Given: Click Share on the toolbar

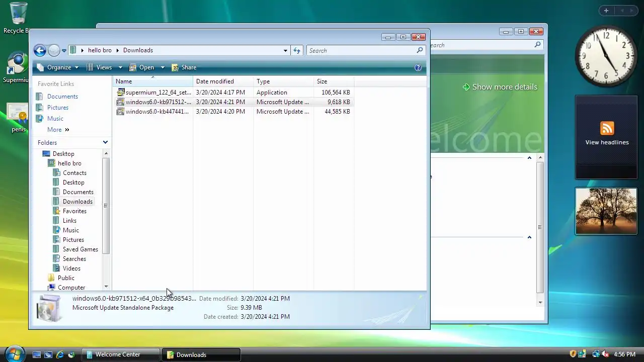Looking at the screenshot, I should [x=184, y=67].
